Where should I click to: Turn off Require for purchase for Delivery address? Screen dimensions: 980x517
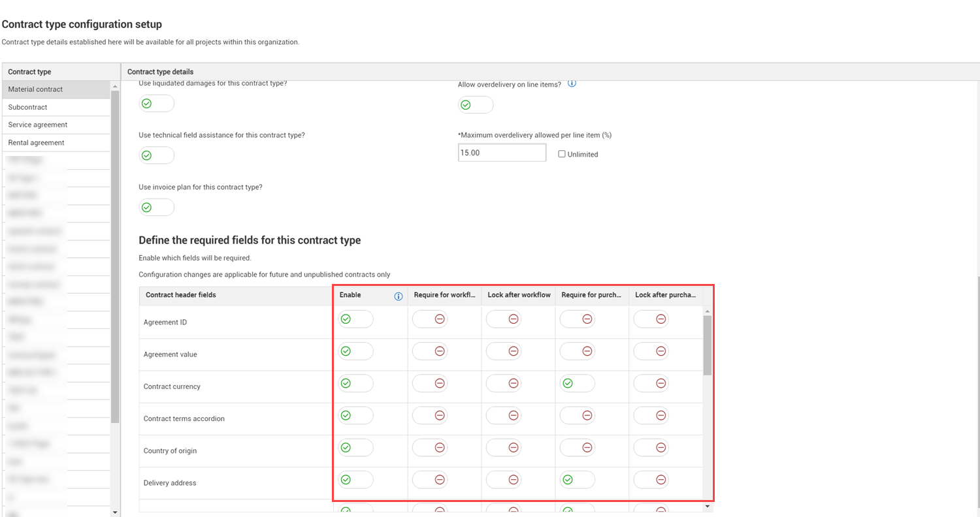click(577, 479)
